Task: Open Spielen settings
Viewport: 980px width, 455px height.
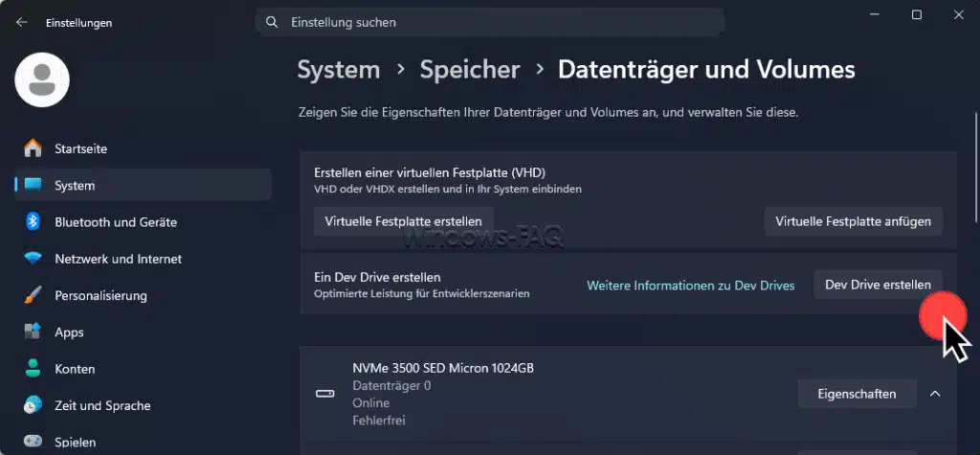Action: point(143,442)
